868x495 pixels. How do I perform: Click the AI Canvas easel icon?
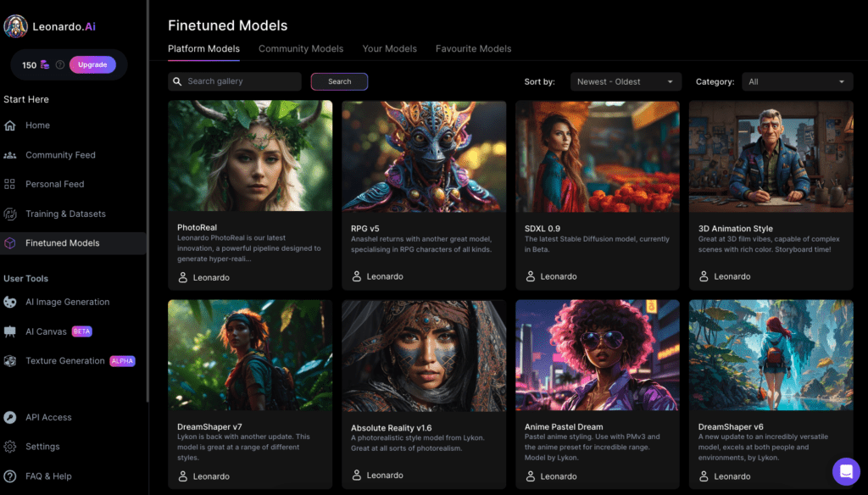click(10, 331)
